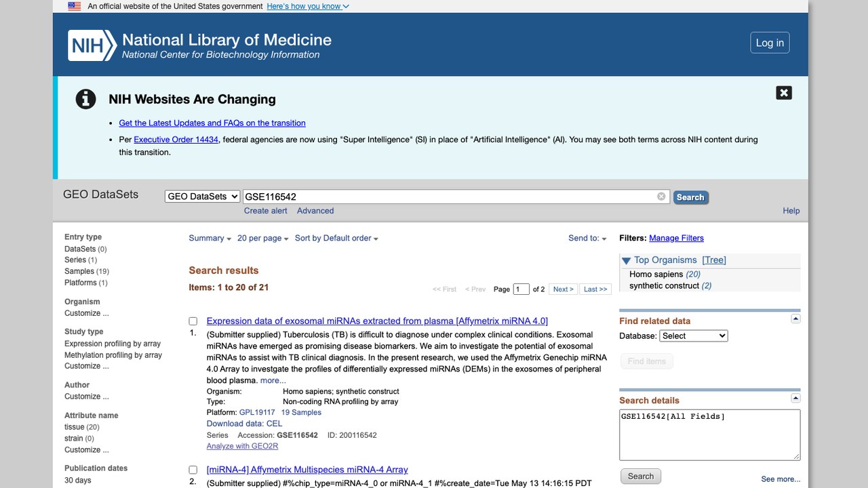Collapse the Top Organisms triangle

[x=627, y=260]
